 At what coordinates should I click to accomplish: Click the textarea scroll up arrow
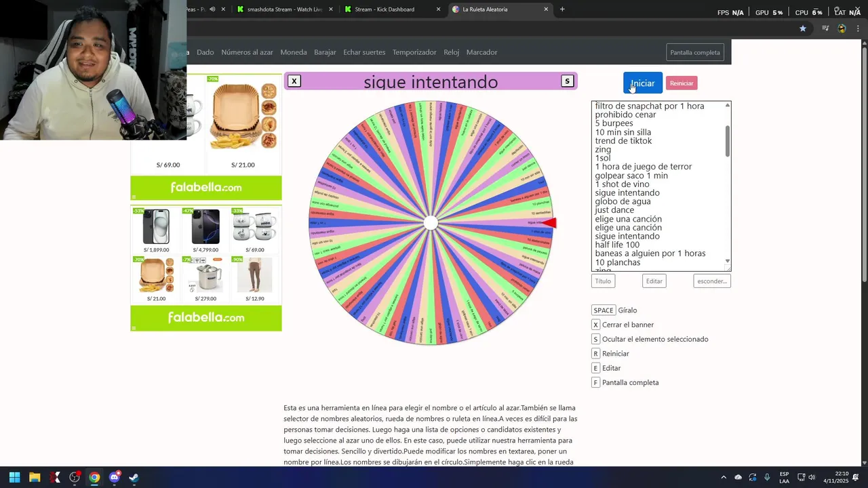coord(728,105)
